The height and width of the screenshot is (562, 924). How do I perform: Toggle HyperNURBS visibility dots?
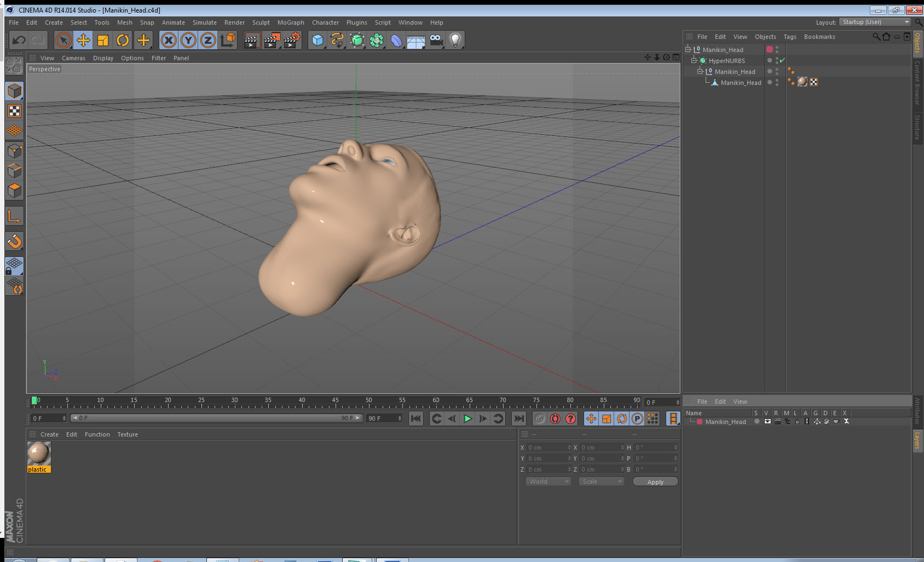click(777, 60)
